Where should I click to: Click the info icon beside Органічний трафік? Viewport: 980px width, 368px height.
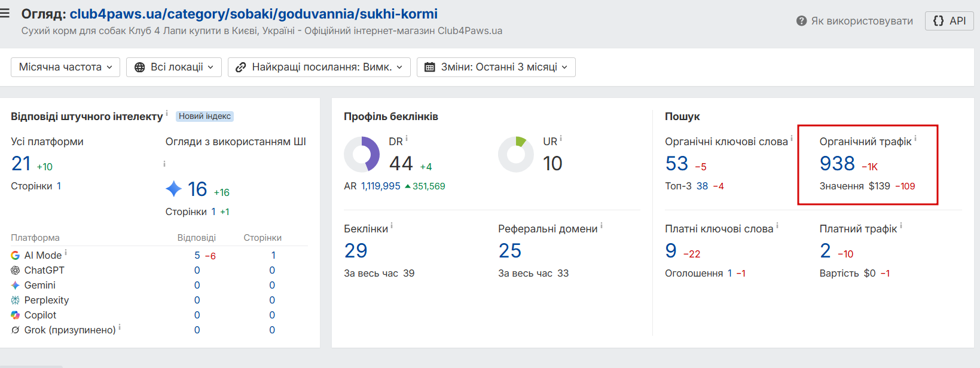pyautogui.click(x=915, y=139)
